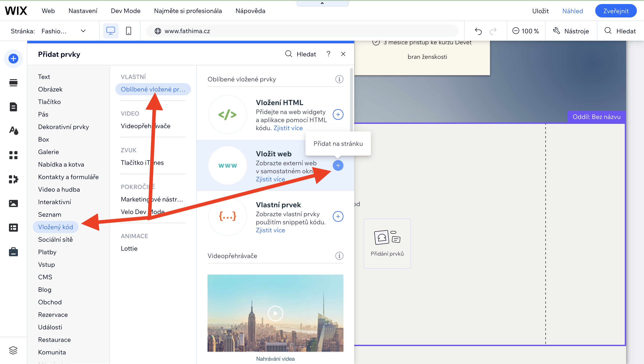Screen dimensions: 644x364
Task: Open the Nastavení menu
Action: (83, 11)
